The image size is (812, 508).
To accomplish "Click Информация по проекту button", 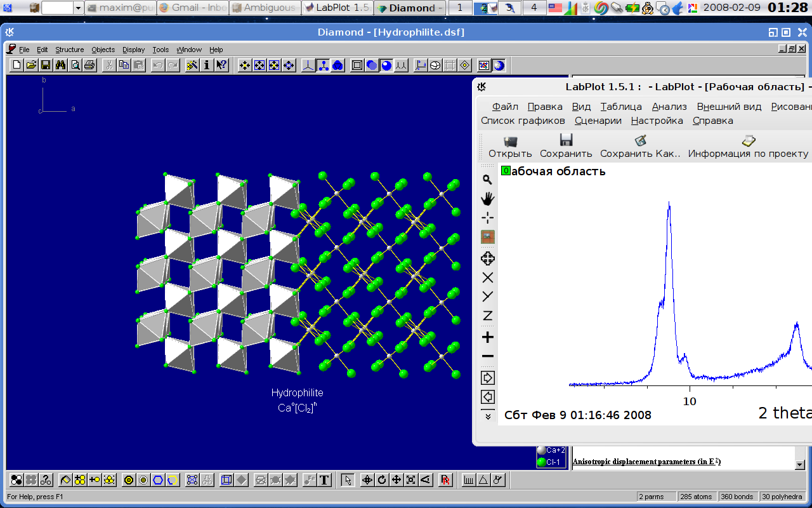I will (749, 146).
